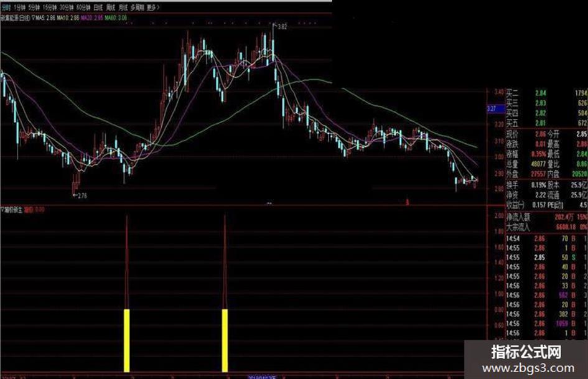Click the 外盘 value 27557
588x379 pixels.
(538, 174)
